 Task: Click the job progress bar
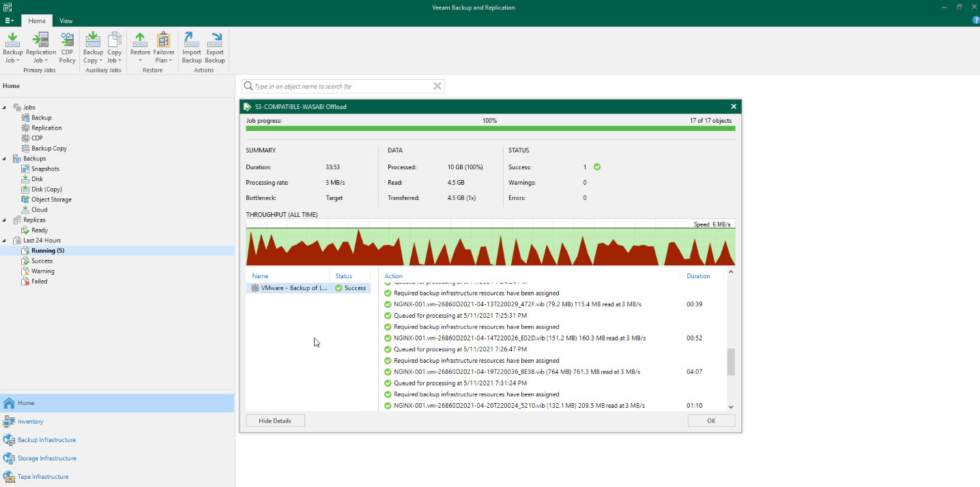(491, 128)
